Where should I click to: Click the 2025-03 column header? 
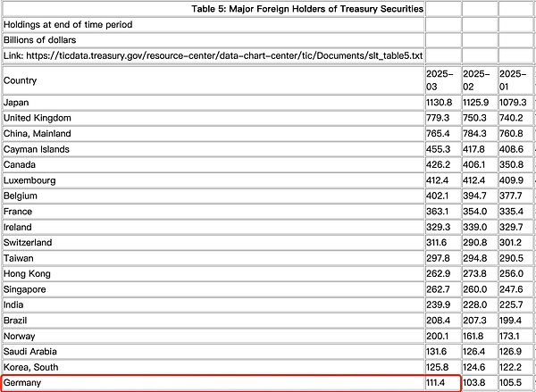[x=441, y=80]
